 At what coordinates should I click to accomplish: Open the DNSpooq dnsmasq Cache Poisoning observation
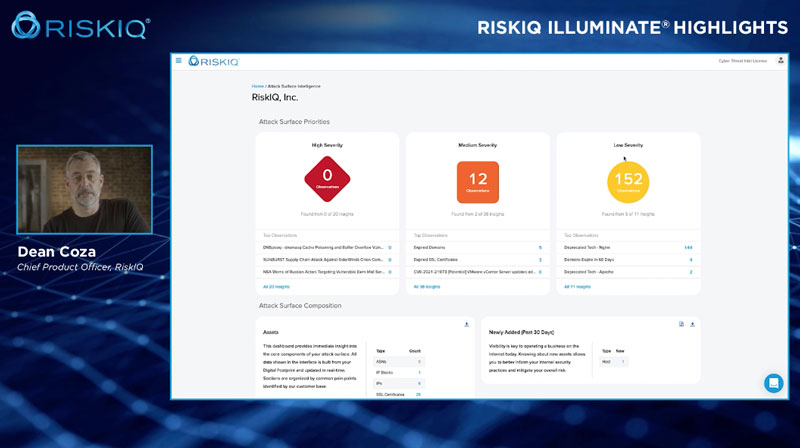coord(327,247)
